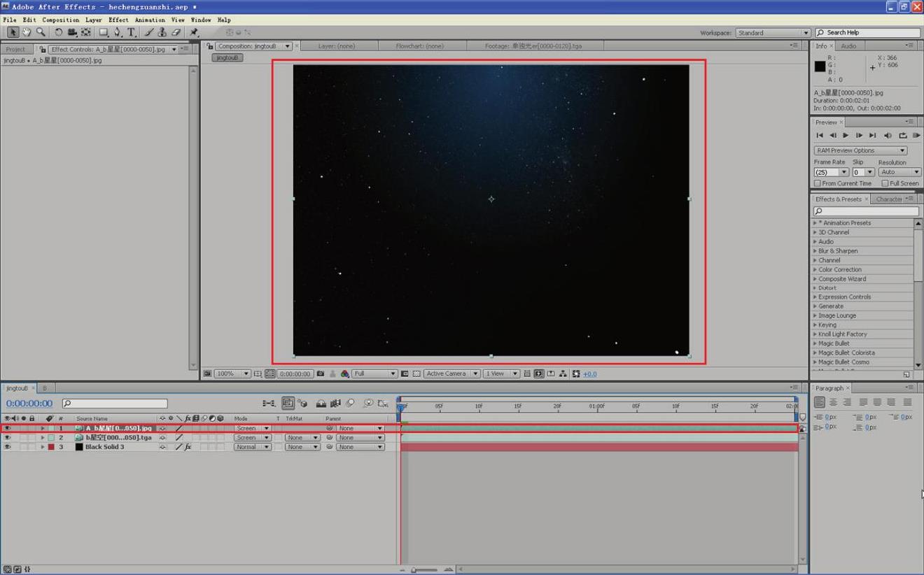The width and height of the screenshot is (924, 575).
Task: Open magnification 100% dropdown
Action: tap(232, 374)
